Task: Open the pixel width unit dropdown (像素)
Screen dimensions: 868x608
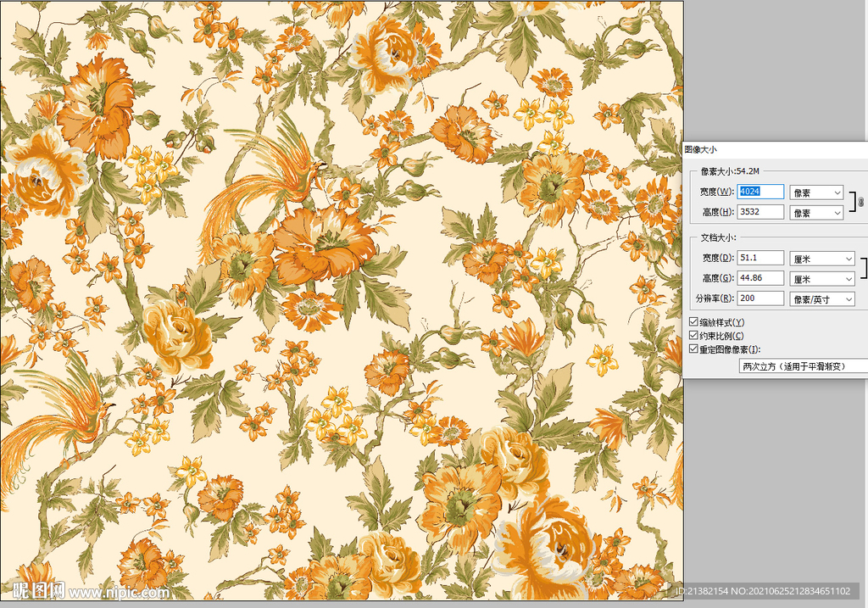Action: tap(816, 193)
